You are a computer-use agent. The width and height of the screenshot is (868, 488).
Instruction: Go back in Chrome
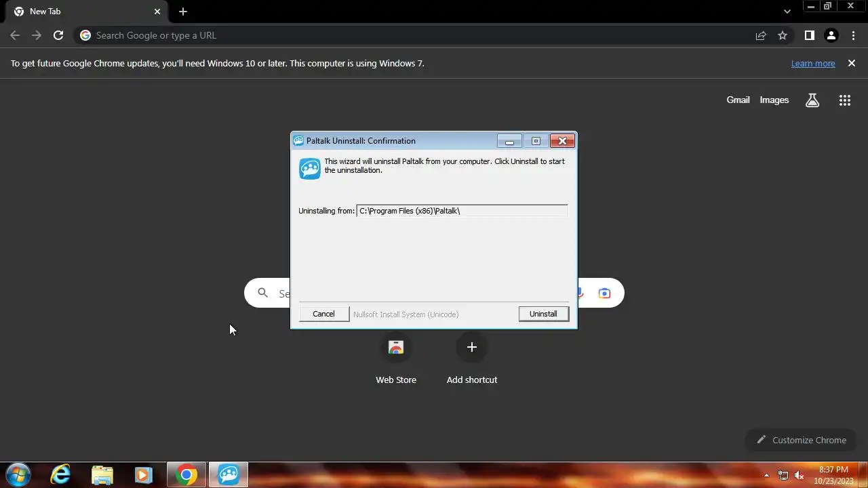point(15,35)
